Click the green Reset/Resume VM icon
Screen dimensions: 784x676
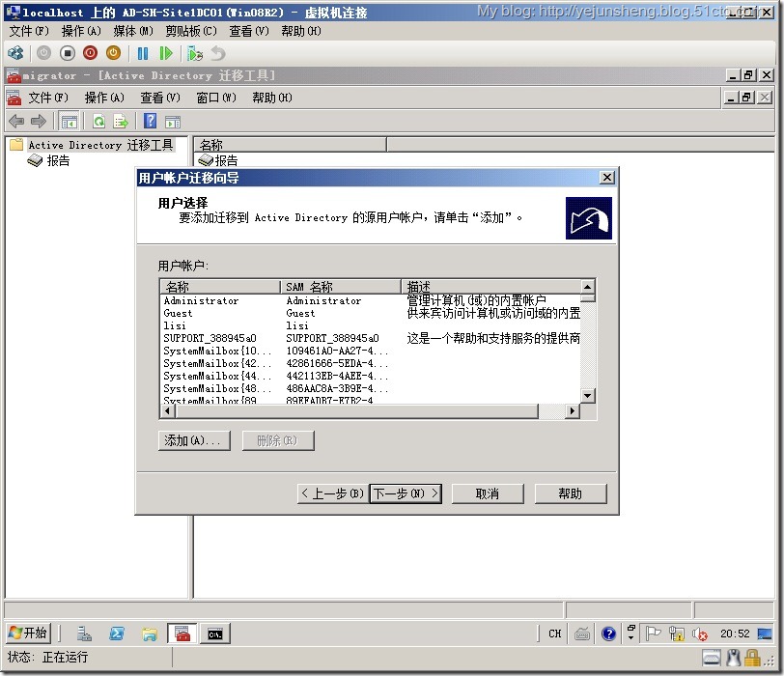165,53
